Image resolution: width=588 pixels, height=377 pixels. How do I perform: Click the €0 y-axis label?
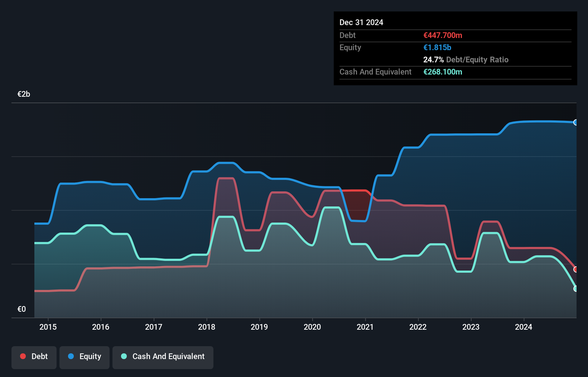pyautogui.click(x=21, y=309)
